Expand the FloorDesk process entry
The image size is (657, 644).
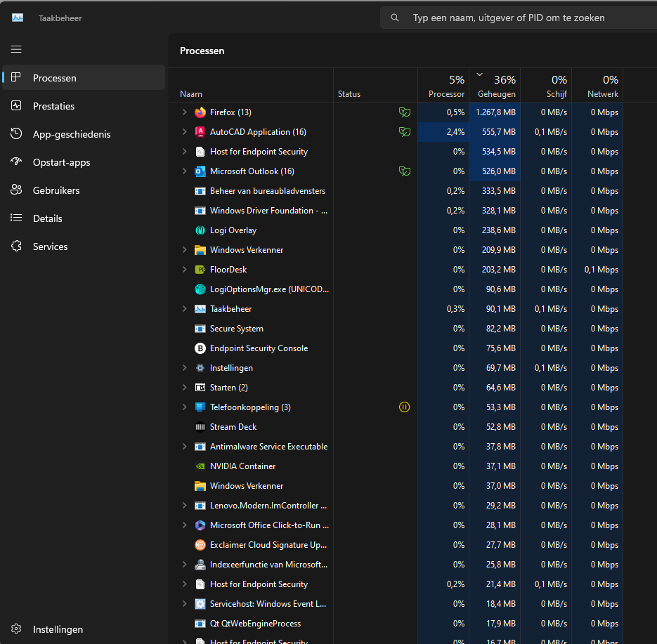click(184, 270)
